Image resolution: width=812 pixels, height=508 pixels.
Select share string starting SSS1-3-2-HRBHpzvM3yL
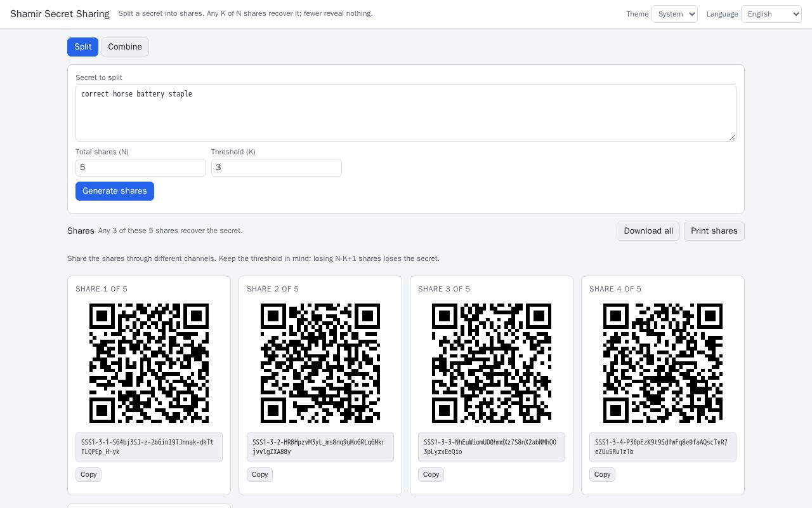[x=320, y=447]
